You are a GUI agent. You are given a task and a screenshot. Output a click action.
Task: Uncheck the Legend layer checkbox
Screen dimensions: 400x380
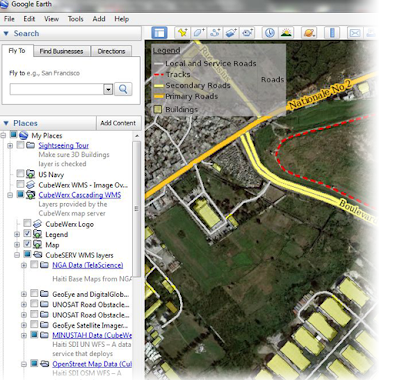(x=27, y=234)
